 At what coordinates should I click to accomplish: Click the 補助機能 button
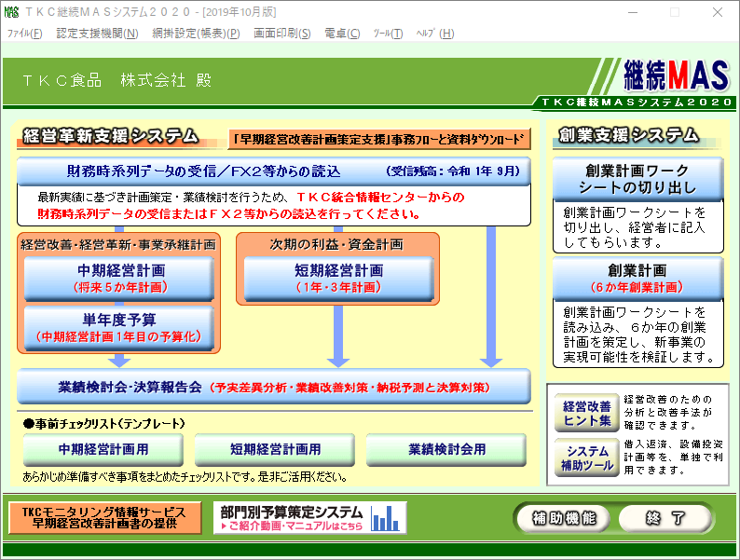coord(564,518)
